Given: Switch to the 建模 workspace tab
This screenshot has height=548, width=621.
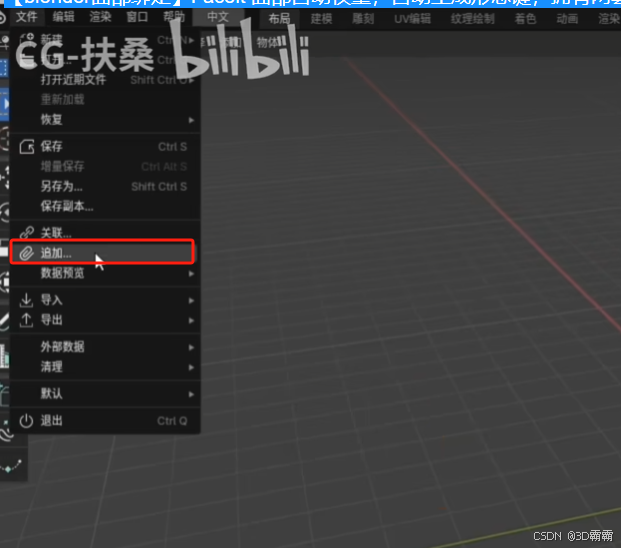Looking at the screenshot, I should tap(321, 18).
